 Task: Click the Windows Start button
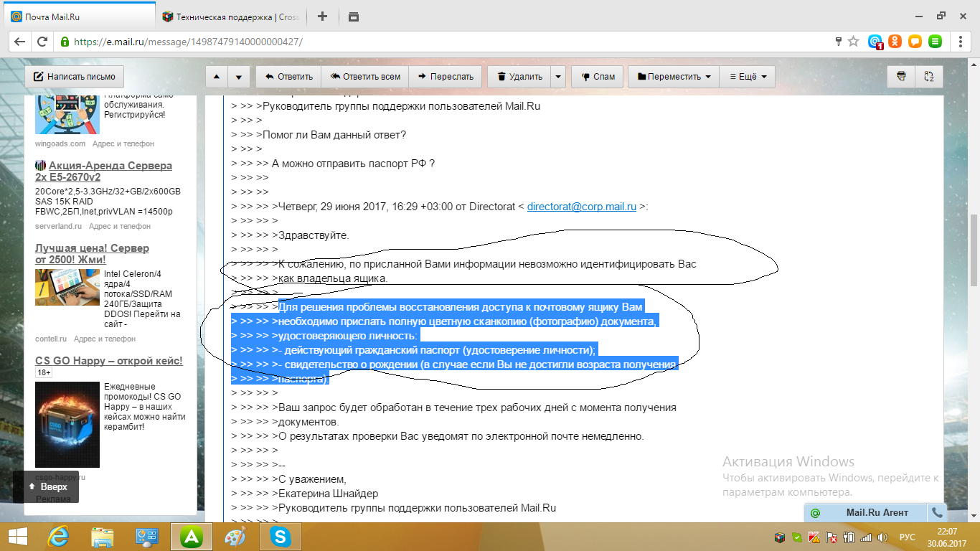[17, 537]
